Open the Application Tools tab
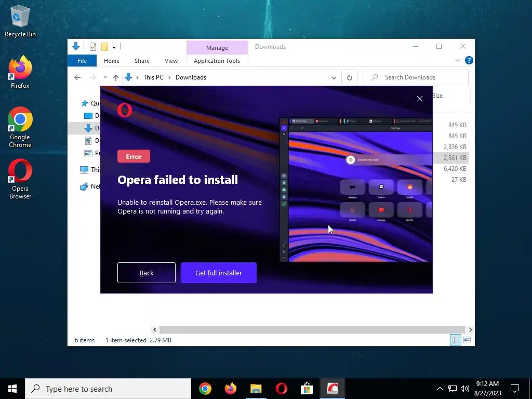The image size is (532, 399). (217, 61)
